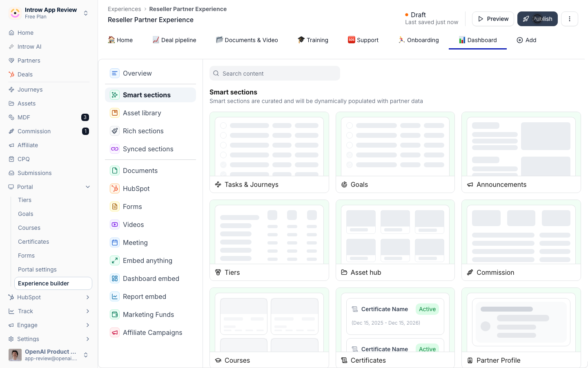Click the HubSpot content source icon
The height and width of the screenshot is (368, 588).
click(x=115, y=188)
